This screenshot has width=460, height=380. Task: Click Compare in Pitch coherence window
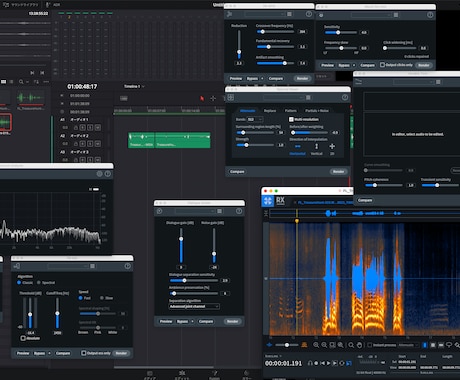click(x=365, y=200)
